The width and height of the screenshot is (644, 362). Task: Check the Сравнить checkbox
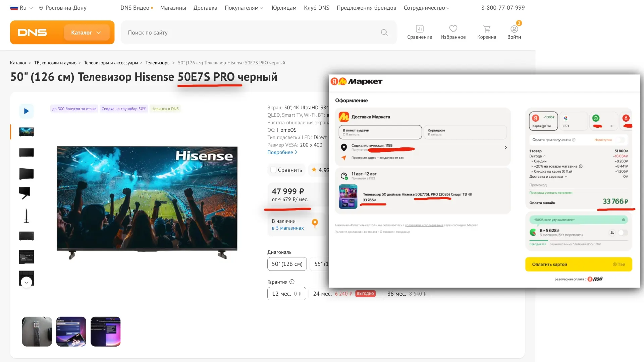click(x=273, y=170)
